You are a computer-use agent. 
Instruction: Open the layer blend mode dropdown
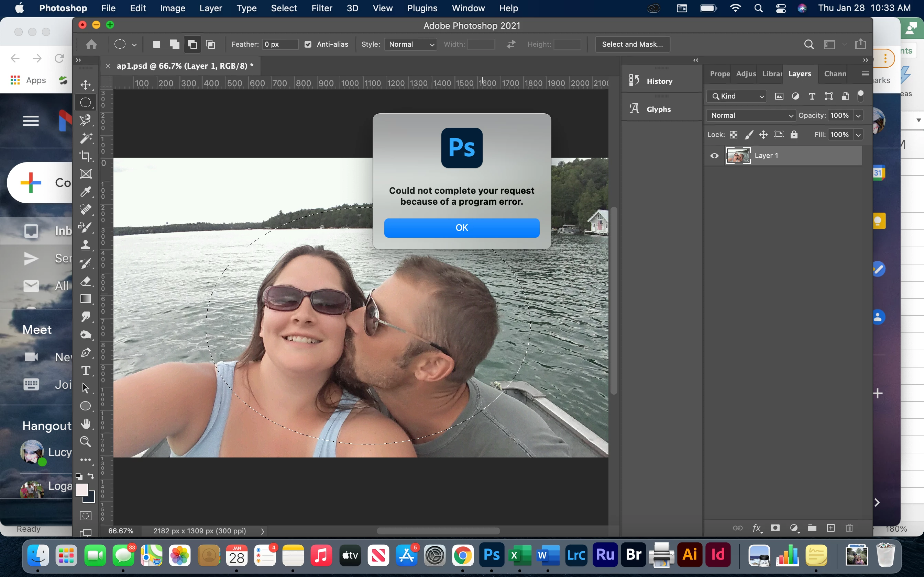(x=751, y=115)
